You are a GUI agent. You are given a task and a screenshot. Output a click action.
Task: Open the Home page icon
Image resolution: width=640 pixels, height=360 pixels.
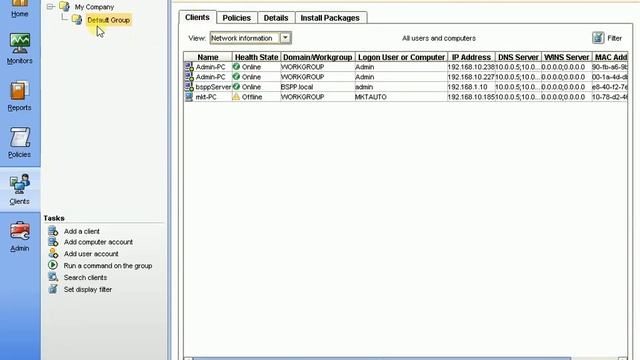(x=20, y=3)
